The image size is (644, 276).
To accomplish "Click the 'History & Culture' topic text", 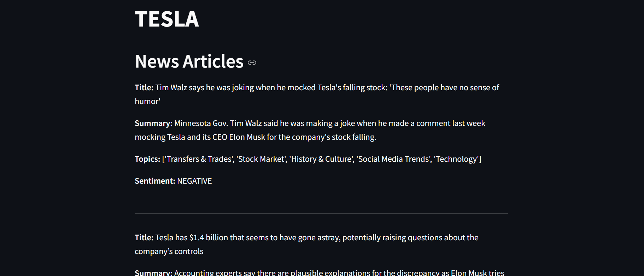I will [321, 159].
